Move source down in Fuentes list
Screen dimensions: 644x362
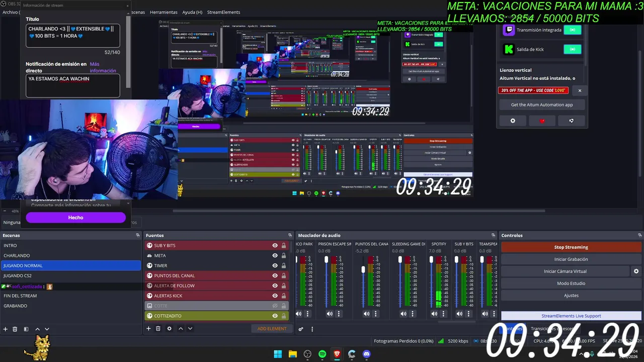coord(190,328)
